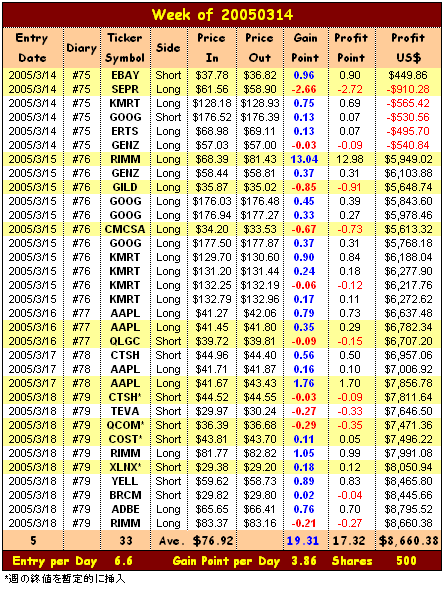This screenshot has height=596, width=444.
Task: Select the $7,006.92 profit cell
Action: 408,369
